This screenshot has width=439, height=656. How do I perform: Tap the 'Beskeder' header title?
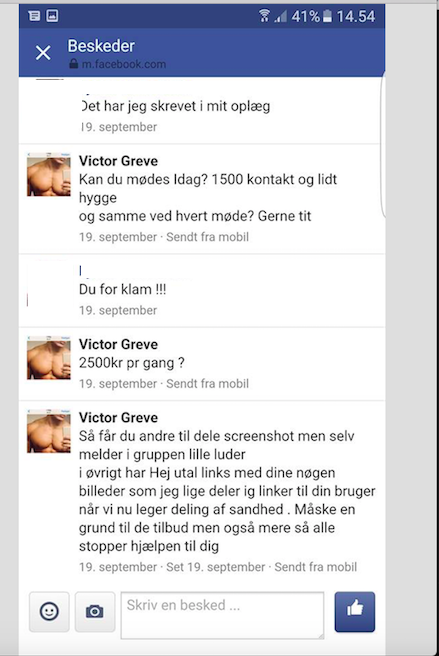101,46
